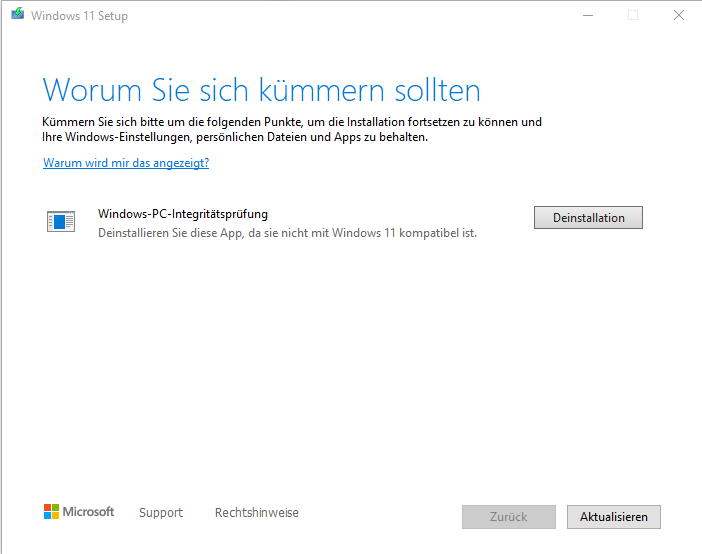Click the Aktualisieren button
The width and height of the screenshot is (702, 554).
click(614, 517)
